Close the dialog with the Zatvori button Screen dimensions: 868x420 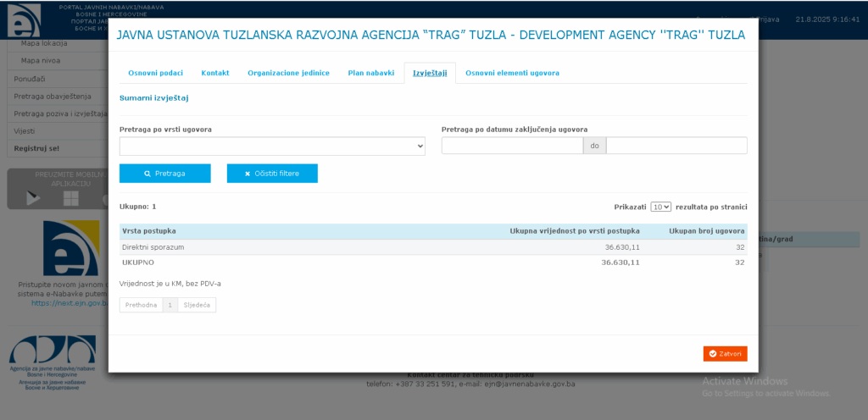pyautogui.click(x=725, y=354)
